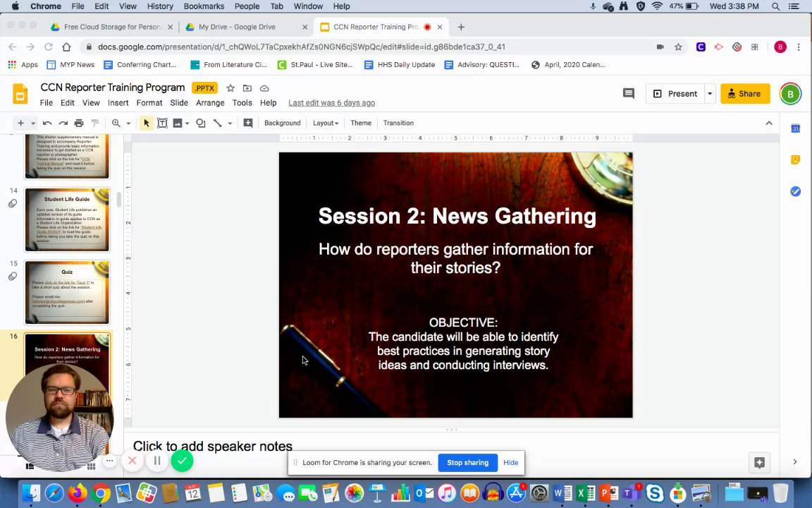Image resolution: width=812 pixels, height=508 pixels.
Task: Choose the Select arrow tool
Action: pos(146,123)
